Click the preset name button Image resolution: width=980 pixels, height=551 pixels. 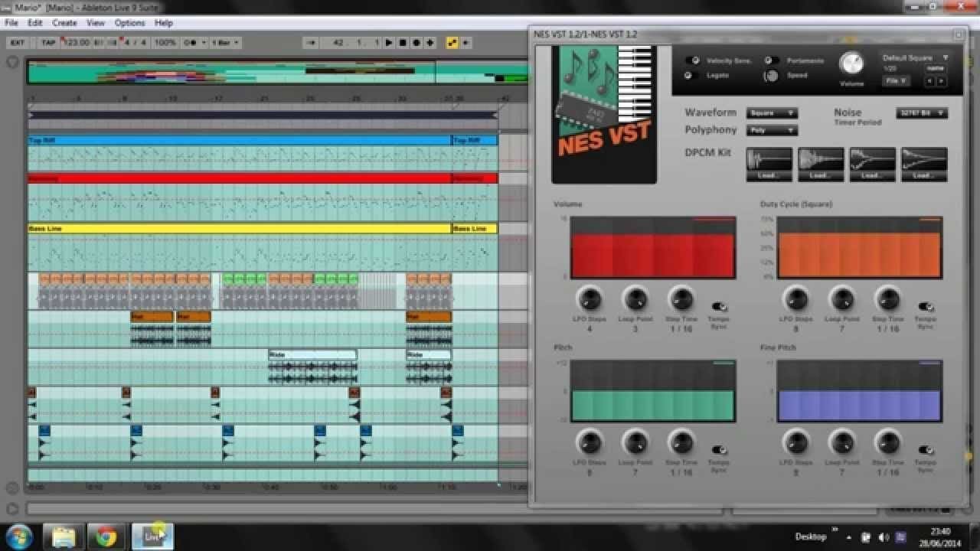pyautogui.click(x=936, y=69)
